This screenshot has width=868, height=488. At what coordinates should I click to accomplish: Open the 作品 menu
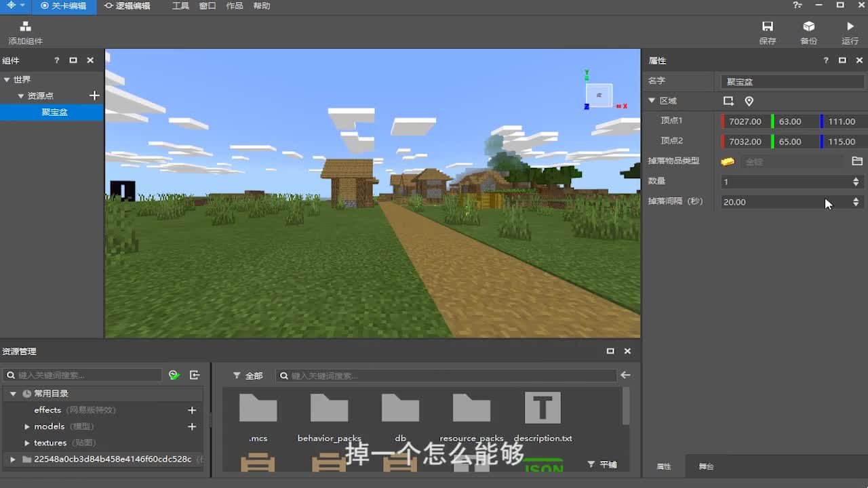[x=235, y=6]
